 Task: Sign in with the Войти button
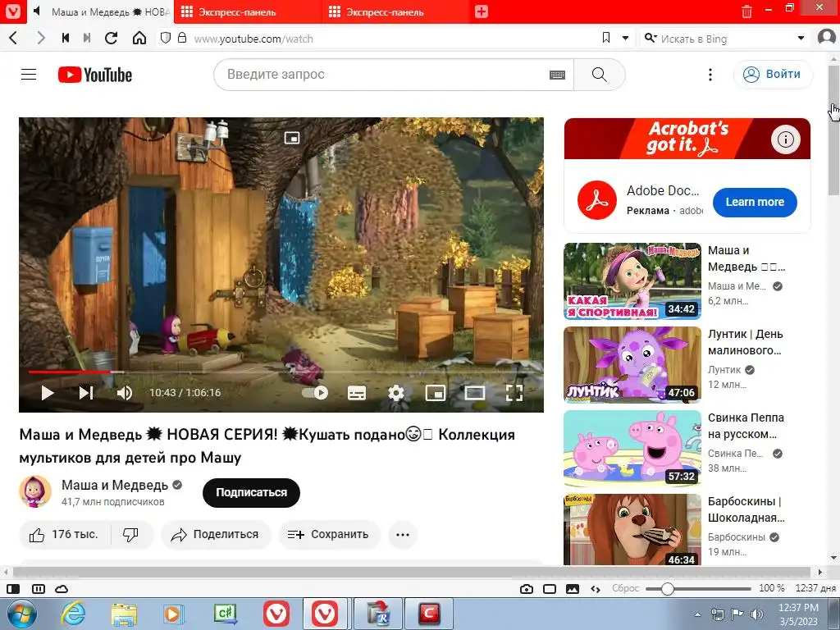point(773,75)
